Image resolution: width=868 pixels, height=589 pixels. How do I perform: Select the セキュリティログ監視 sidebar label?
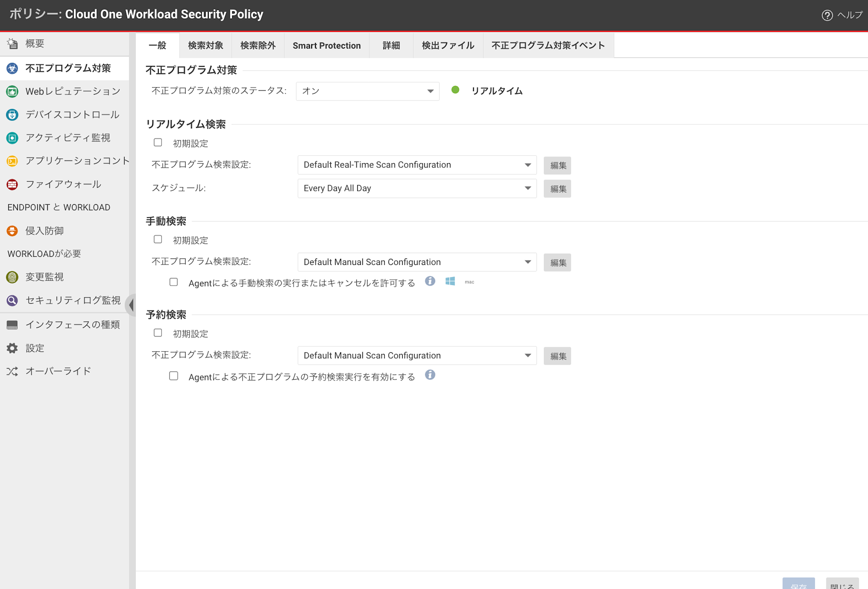[73, 300]
